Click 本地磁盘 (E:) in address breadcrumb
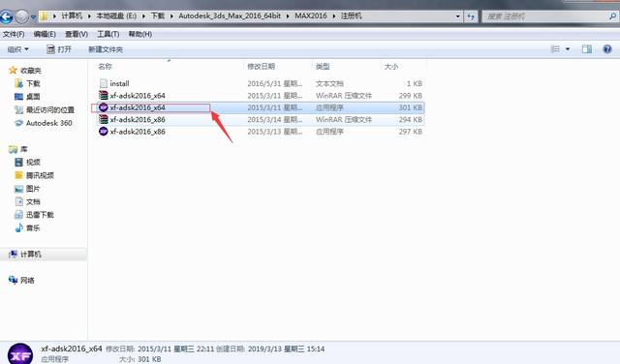Image resolution: width=620 pixels, height=364 pixels. point(116,15)
